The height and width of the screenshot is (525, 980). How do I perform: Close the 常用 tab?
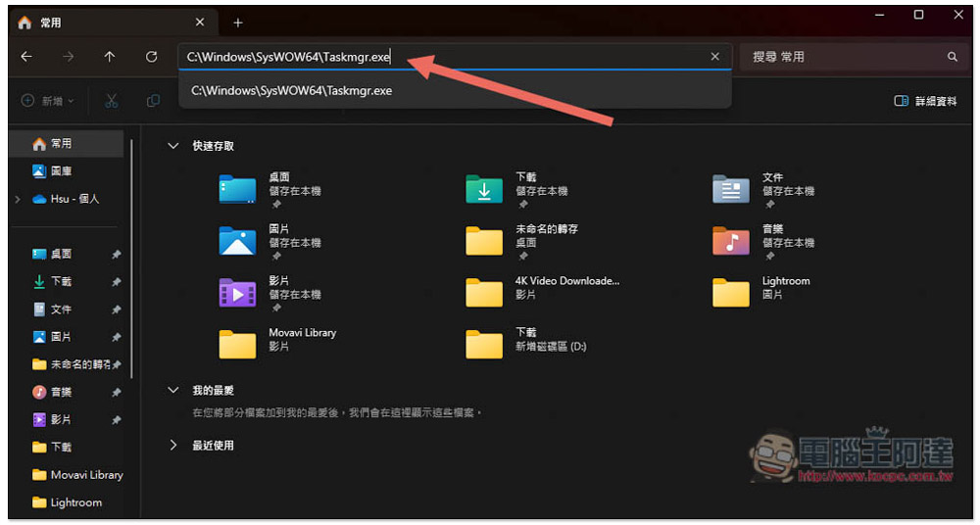tap(200, 23)
